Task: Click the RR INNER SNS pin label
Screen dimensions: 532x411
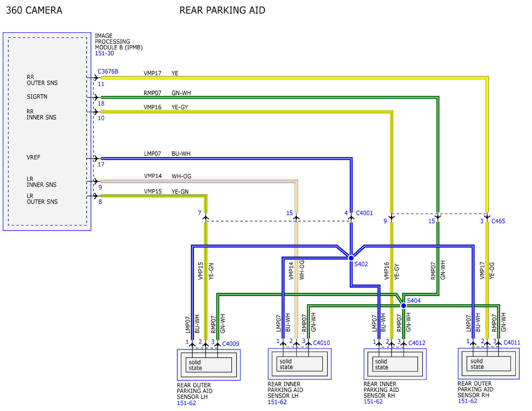Action: 42,114
